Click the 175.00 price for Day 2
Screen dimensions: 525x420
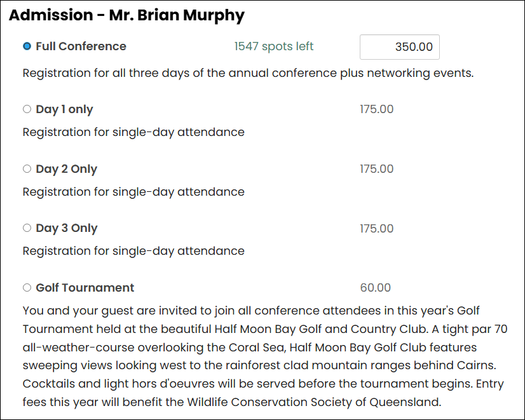point(377,168)
